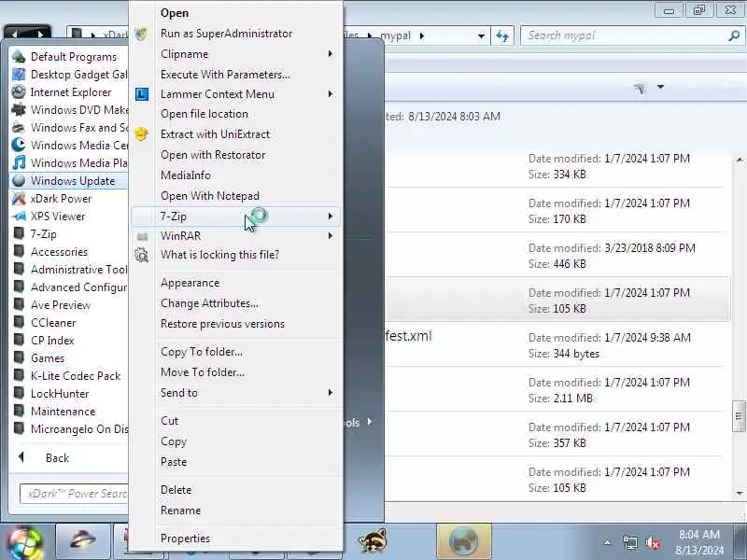Select Execute With Parameters...

pyautogui.click(x=236, y=75)
